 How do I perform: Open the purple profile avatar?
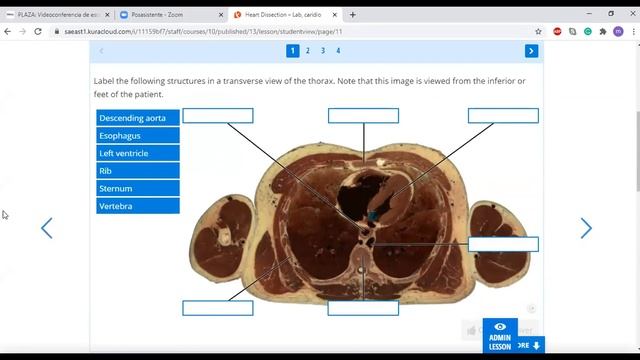point(618,31)
